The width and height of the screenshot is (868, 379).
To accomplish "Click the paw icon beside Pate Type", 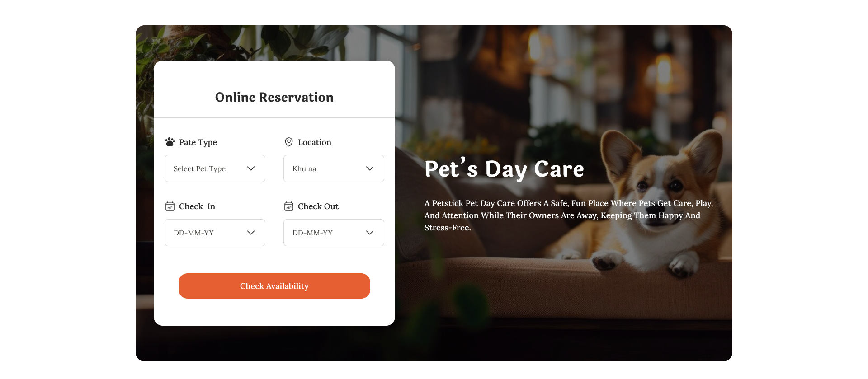I will pos(170,142).
